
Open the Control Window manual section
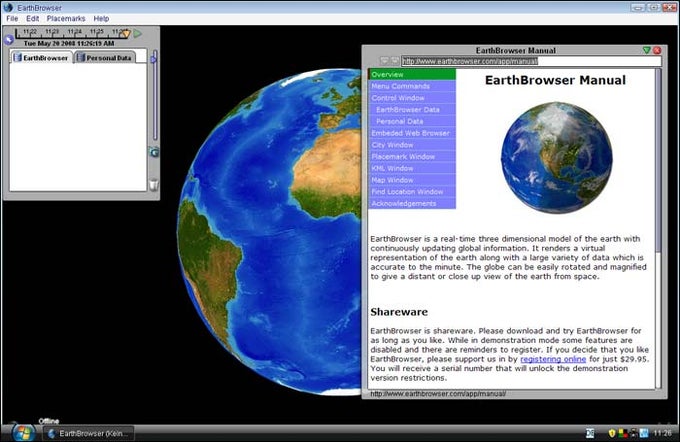point(412,98)
